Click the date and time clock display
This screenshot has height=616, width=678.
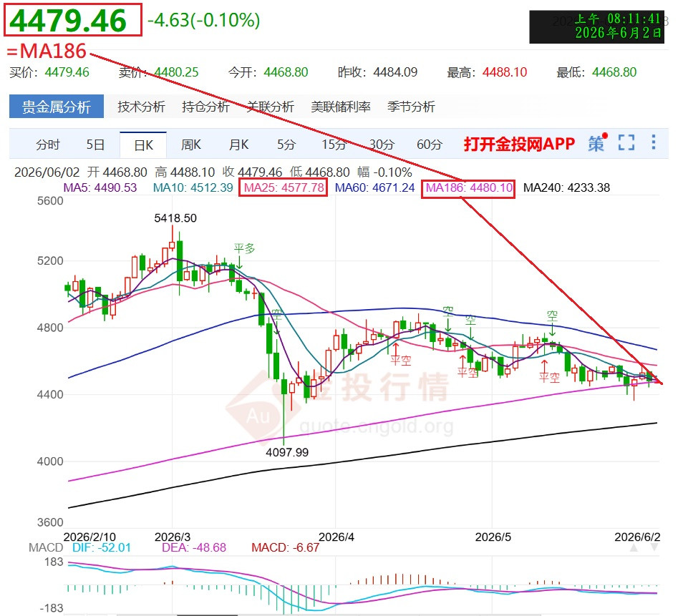tap(596, 26)
